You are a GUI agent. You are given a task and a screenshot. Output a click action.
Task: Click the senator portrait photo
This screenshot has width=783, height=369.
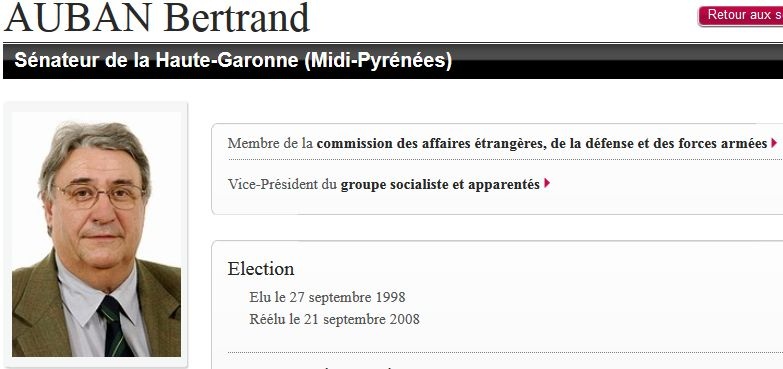96,235
